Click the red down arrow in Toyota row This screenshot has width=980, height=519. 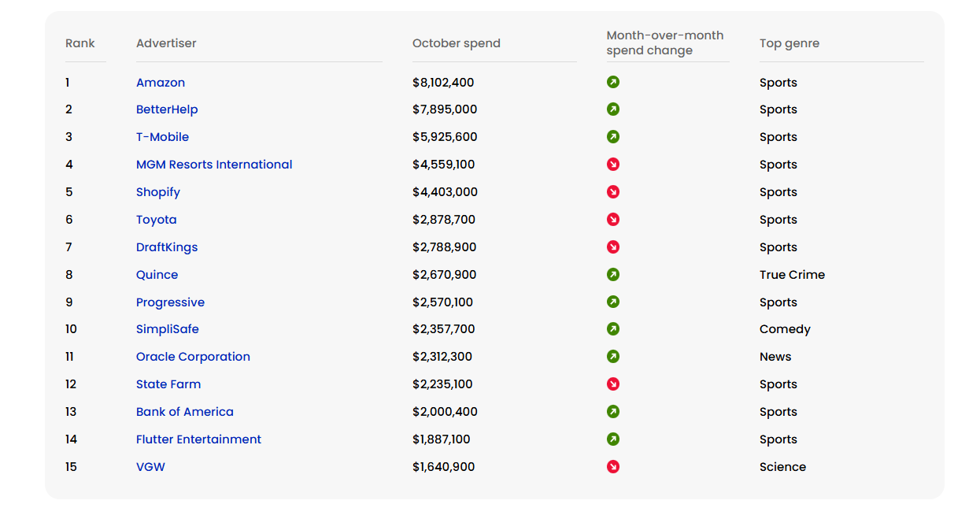click(x=613, y=219)
